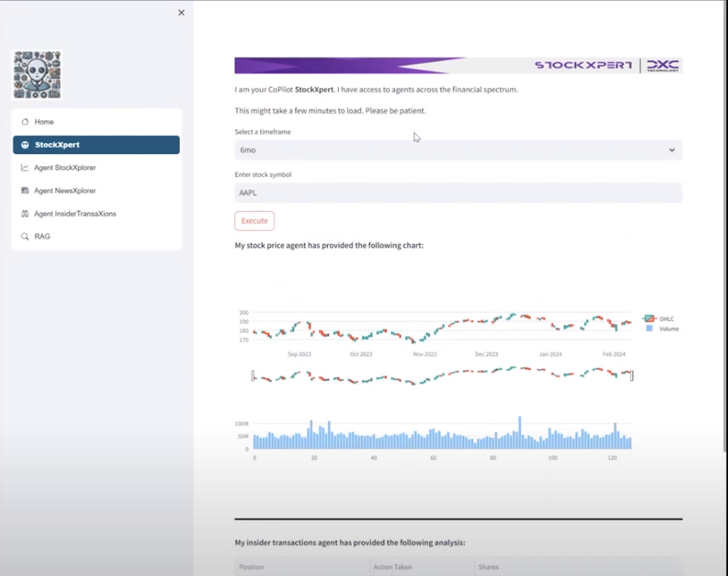Click the Action Taken column header

[422, 567]
